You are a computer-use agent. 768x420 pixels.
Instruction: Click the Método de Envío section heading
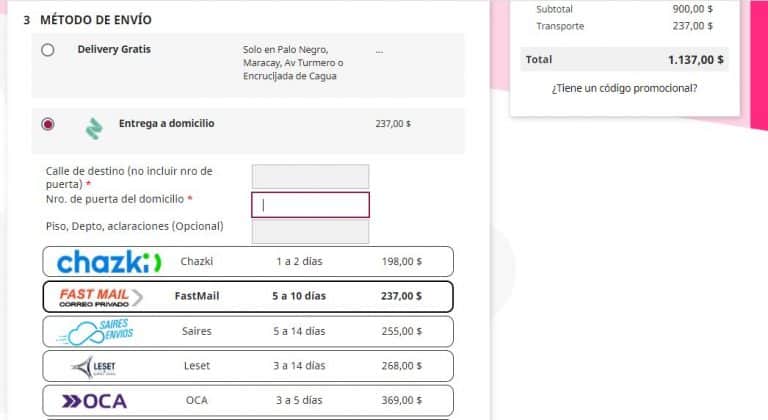click(96, 20)
